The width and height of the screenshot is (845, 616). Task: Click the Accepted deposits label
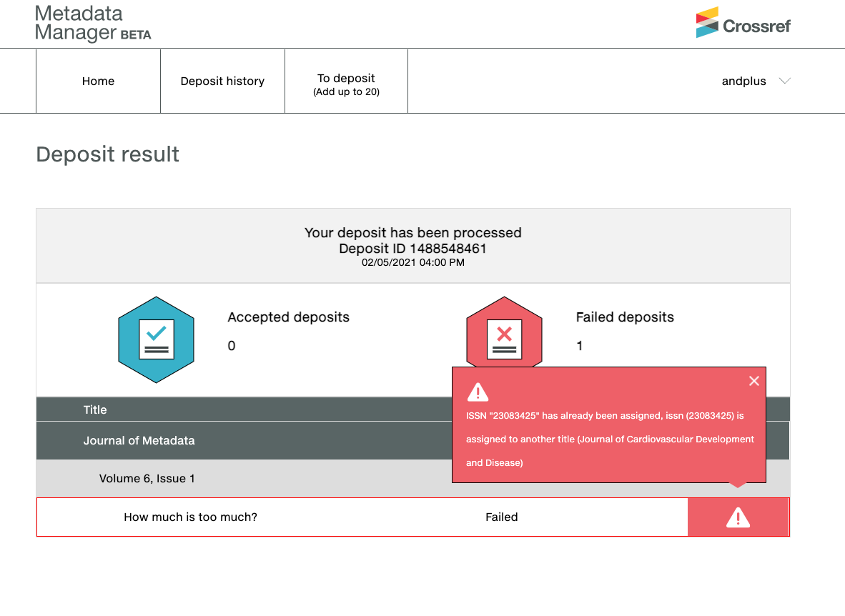(288, 317)
